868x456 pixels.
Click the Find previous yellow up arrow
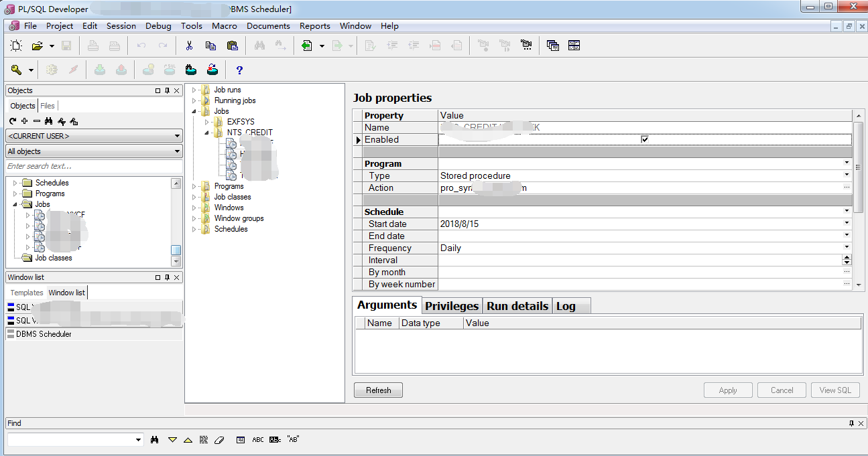click(188, 440)
